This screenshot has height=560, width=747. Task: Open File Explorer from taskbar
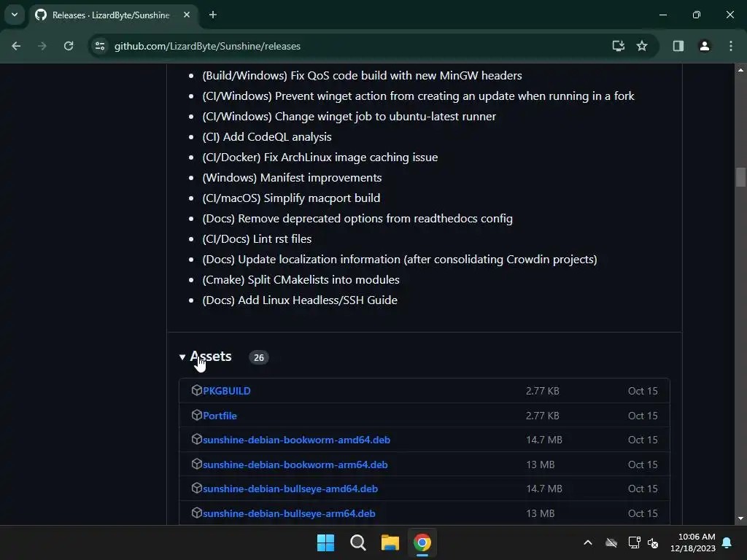(x=390, y=542)
